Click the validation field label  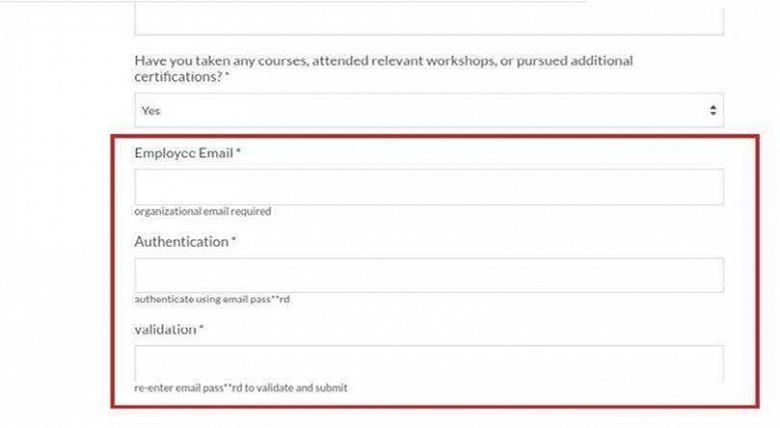(165, 329)
